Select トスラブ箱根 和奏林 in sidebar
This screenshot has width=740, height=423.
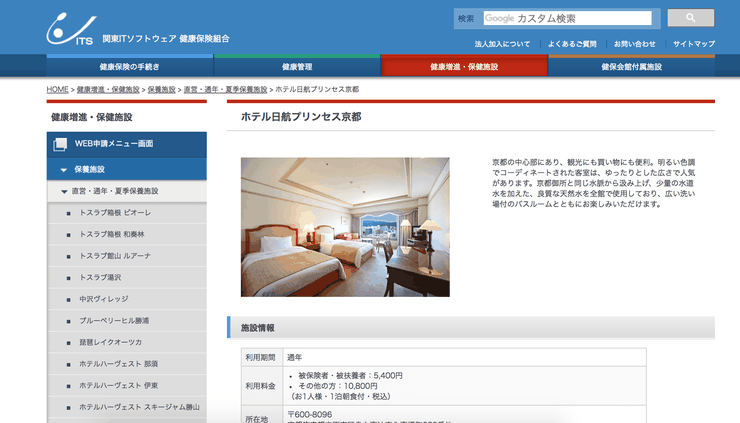(x=126, y=235)
